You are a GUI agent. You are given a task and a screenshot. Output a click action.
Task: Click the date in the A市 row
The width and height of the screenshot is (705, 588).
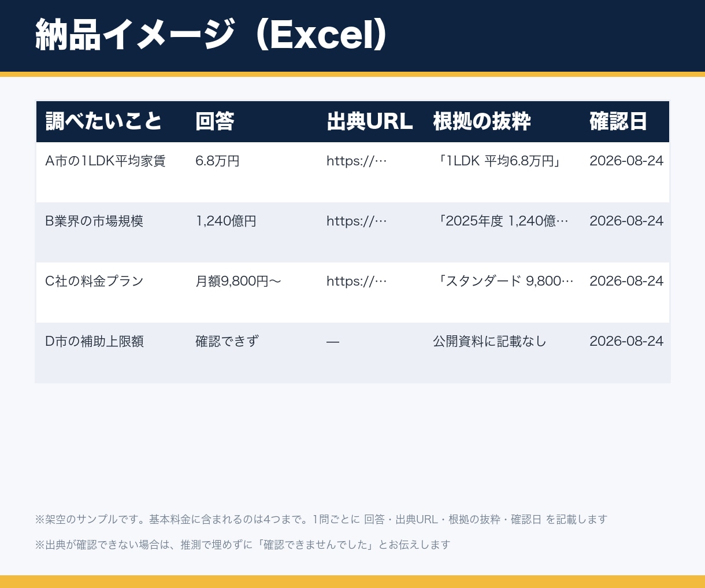626,161
